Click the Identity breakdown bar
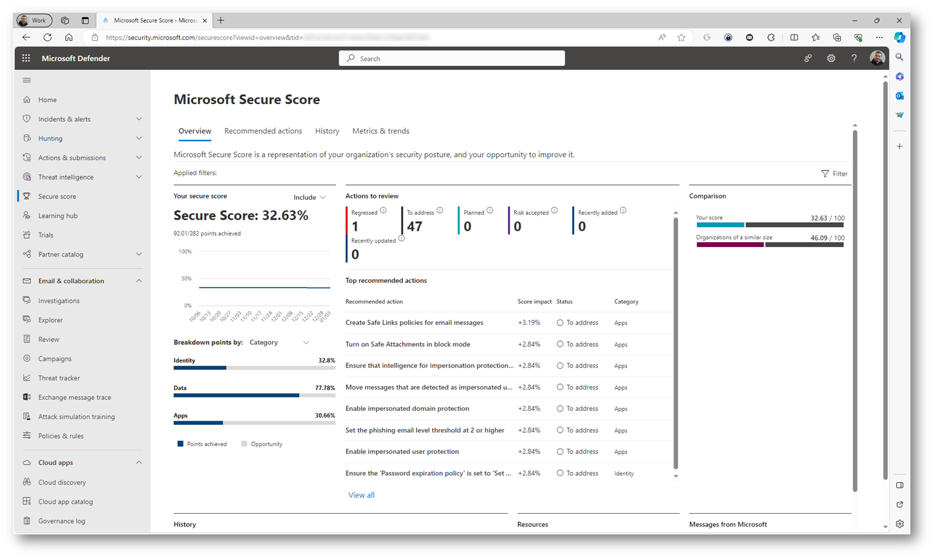This screenshot has width=936, height=560. coord(254,368)
